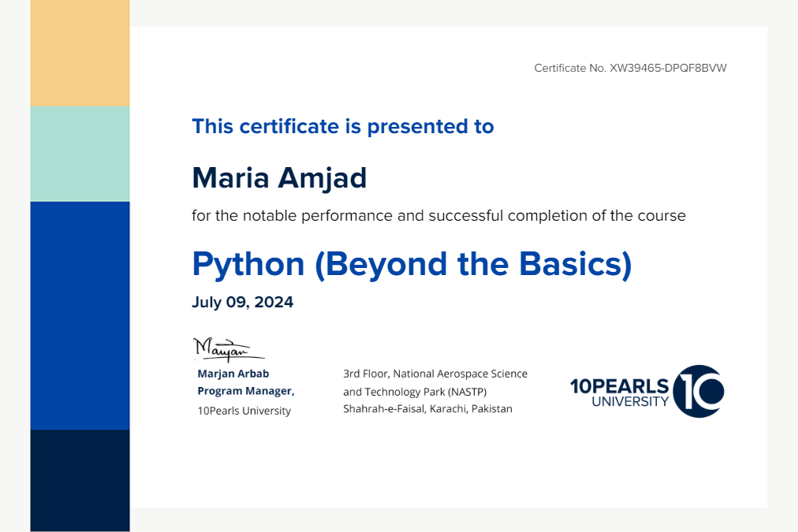This screenshot has height=532, width=798.
Task: Click the certificate number XW39465-DPQF8BVW
Action: tap(667, 69)
